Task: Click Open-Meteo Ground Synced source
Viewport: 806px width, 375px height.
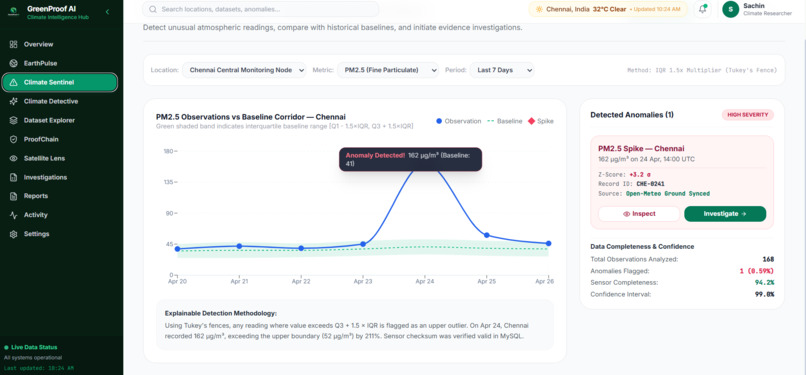Action: [668, 194]
